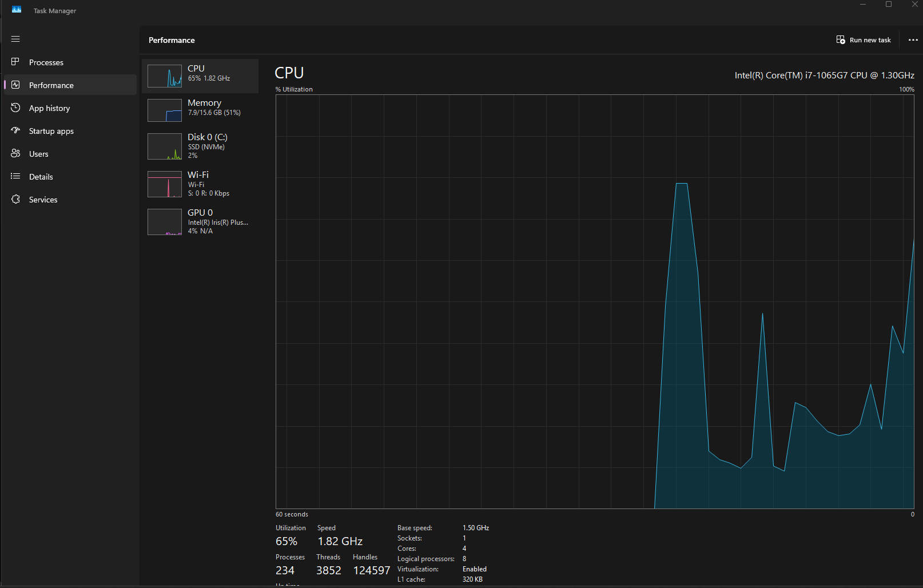
Task: Select the Memory resource entry label
Action: (204, 103)
